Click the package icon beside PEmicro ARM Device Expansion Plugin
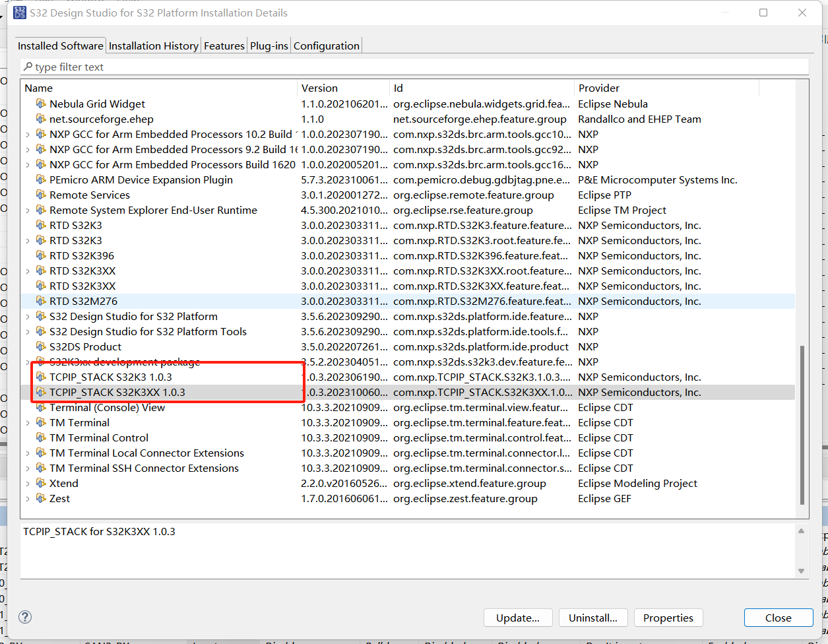Image resolution: width=828 pixels, height=644 pixels. [41, 179]
